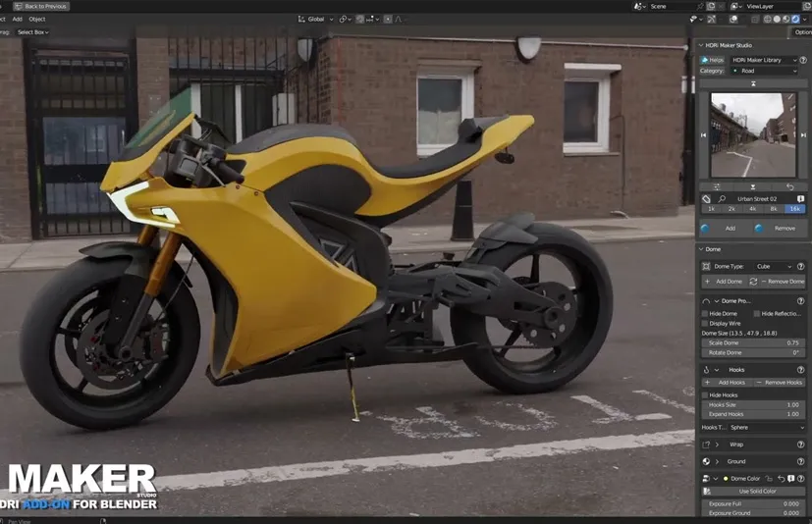Image resolution: width=812 pixels, height=524 pixels.
Task: Click the undo arrow icon below the preview
Action: pos(789,186)
